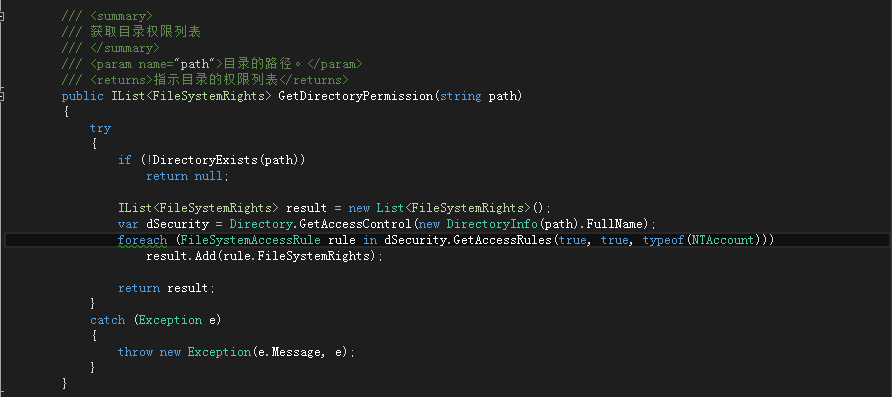Click the param name path comment line
892x397 pixels.
(212, 64)
